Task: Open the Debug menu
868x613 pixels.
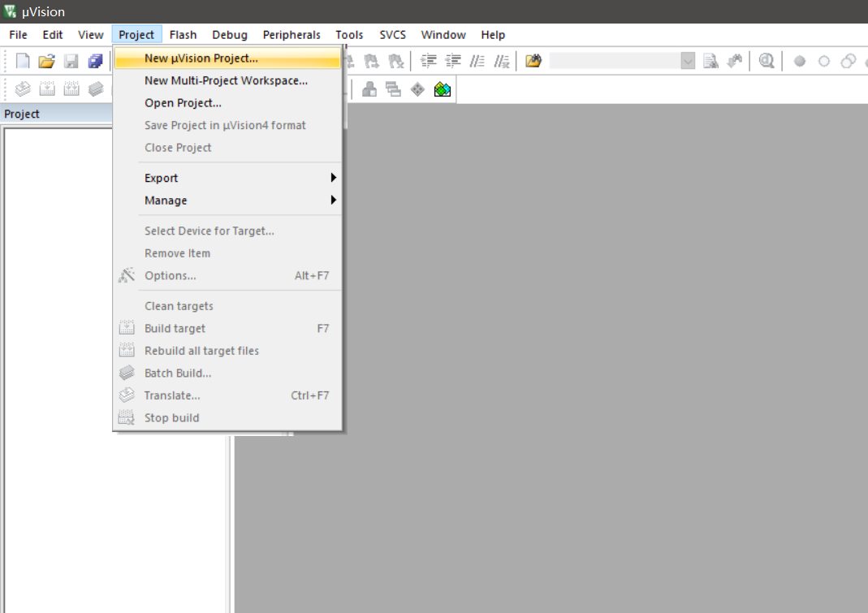Action: (230, 35)
